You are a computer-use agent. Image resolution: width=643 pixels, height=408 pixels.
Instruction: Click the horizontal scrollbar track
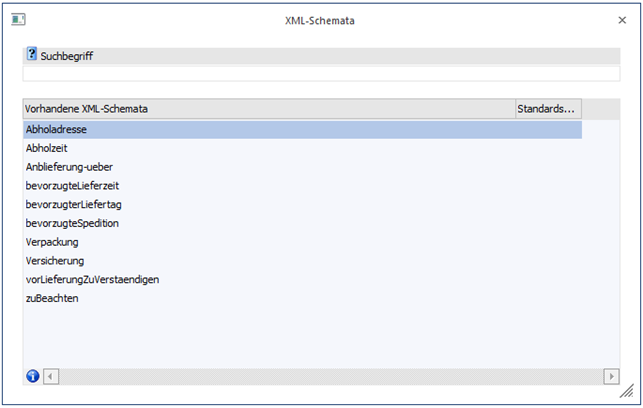[x=330, y=376]
